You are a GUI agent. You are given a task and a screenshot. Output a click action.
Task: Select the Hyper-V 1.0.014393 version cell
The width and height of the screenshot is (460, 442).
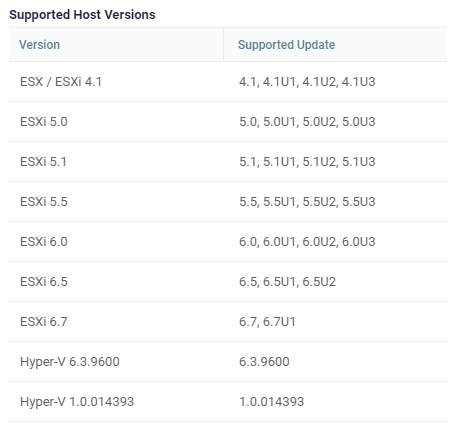[x=77, y=402]
